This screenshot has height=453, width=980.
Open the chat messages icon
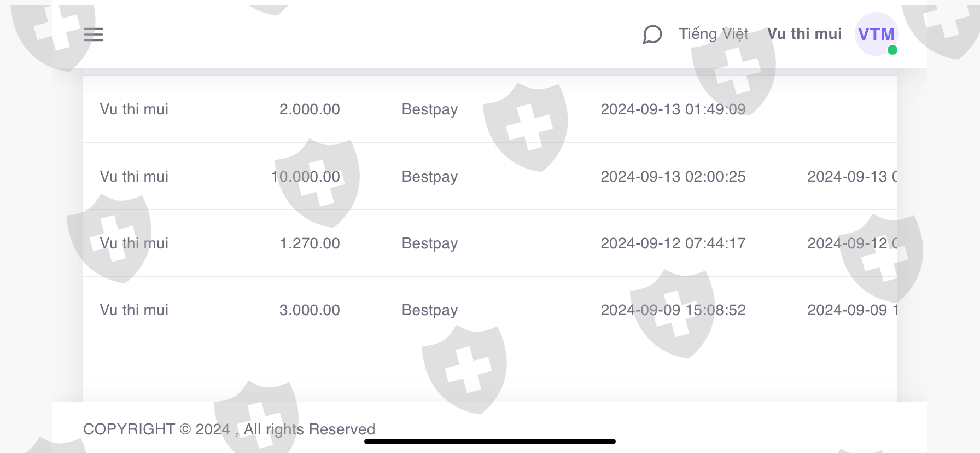(x=652, y=34)
